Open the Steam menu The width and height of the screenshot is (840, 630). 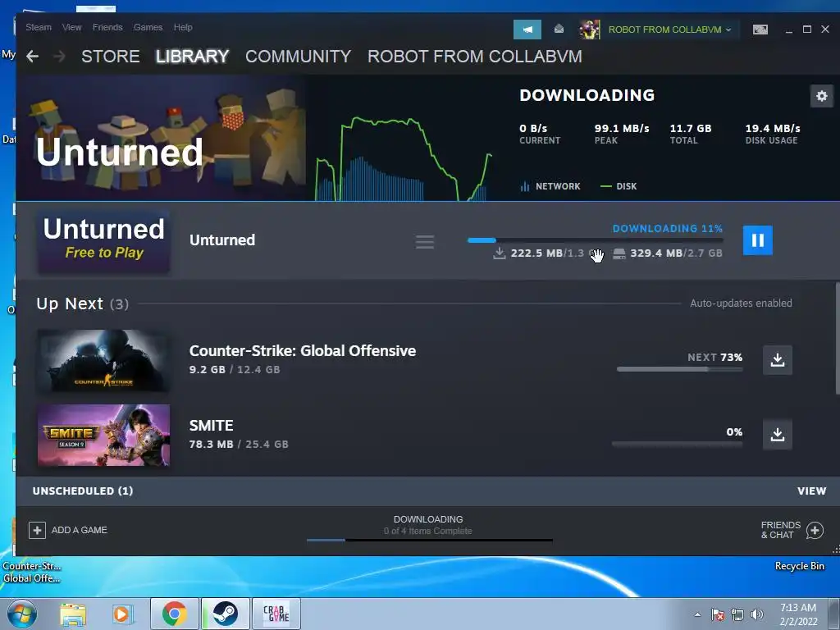click(39, 27)
